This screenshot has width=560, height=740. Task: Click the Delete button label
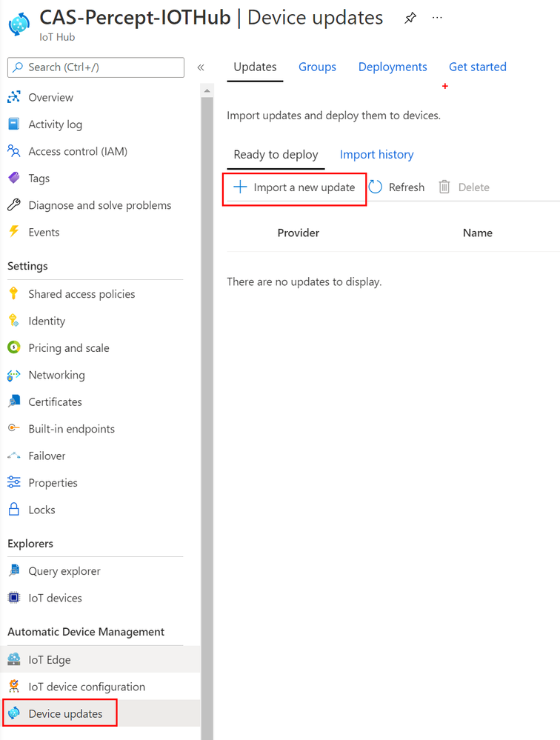tap(473, 187)
